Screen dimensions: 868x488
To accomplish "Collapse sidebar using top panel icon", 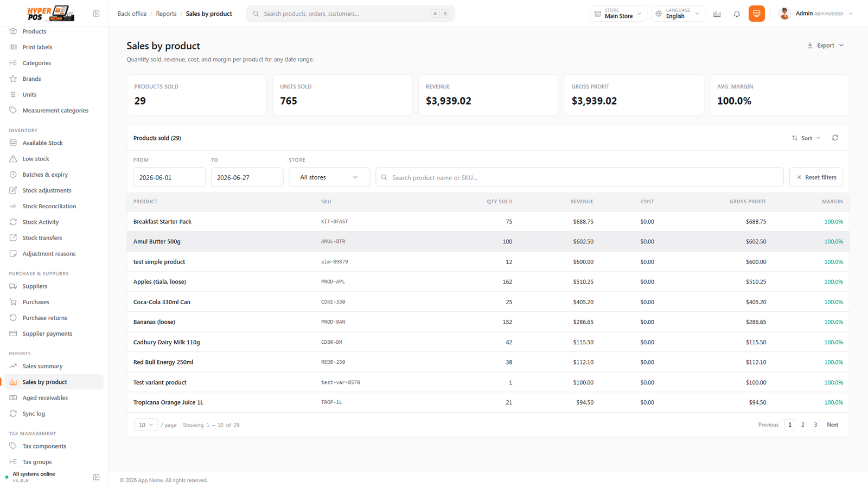I will pyautogui.click(x=96, y=14).
